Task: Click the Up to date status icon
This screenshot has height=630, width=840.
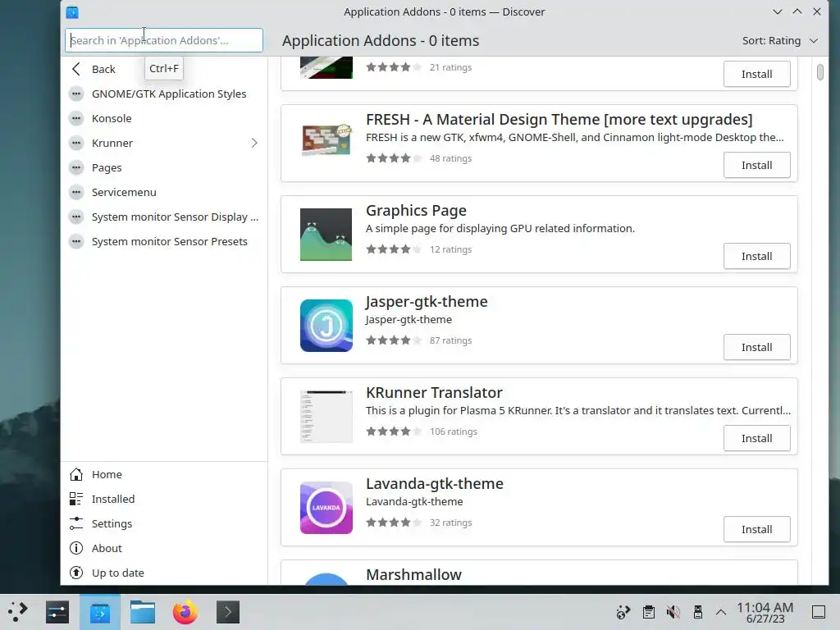Action: click(76, 573)
